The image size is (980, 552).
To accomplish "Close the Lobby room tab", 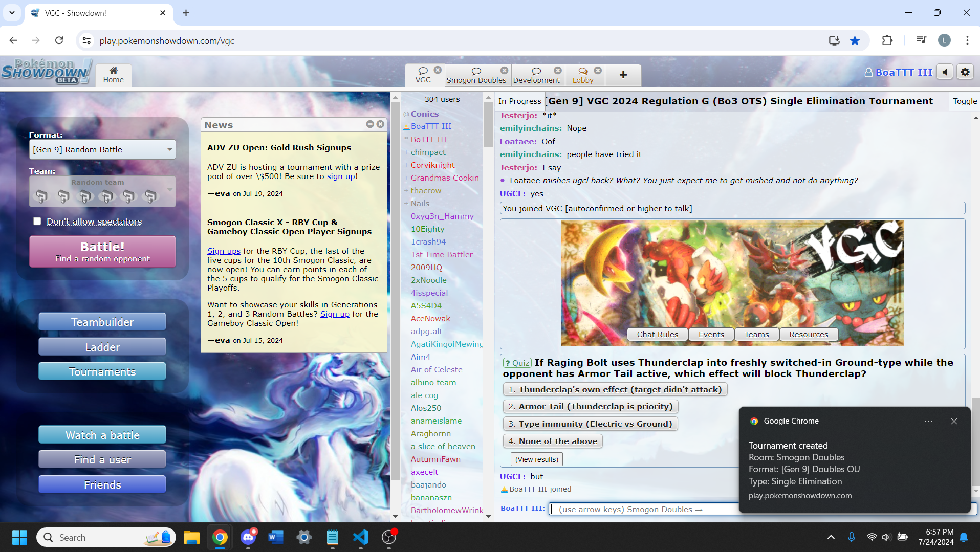I will [598, 70].
